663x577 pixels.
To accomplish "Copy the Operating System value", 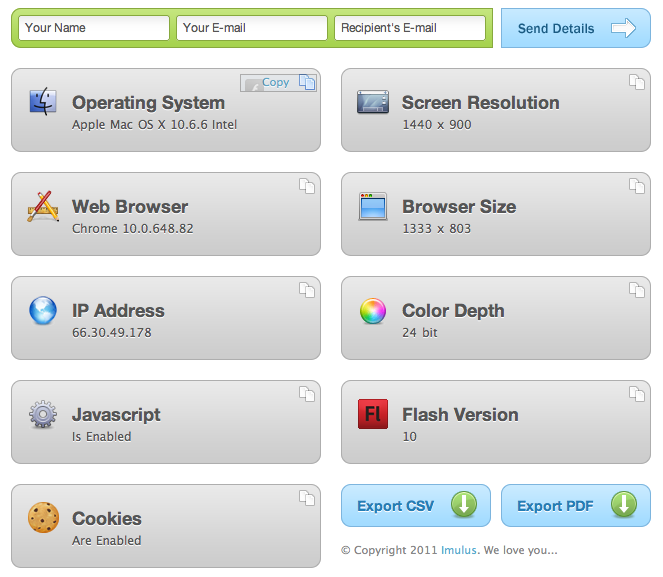I will [x=279, y=82].
